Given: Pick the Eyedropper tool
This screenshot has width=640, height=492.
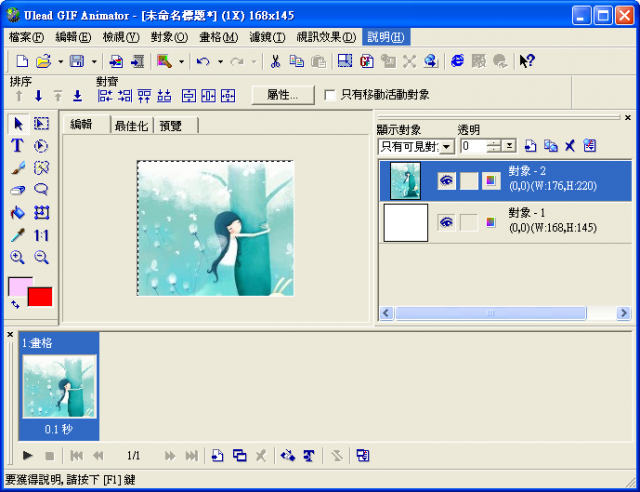Looking at the screenshot, I should pos(17,235).
